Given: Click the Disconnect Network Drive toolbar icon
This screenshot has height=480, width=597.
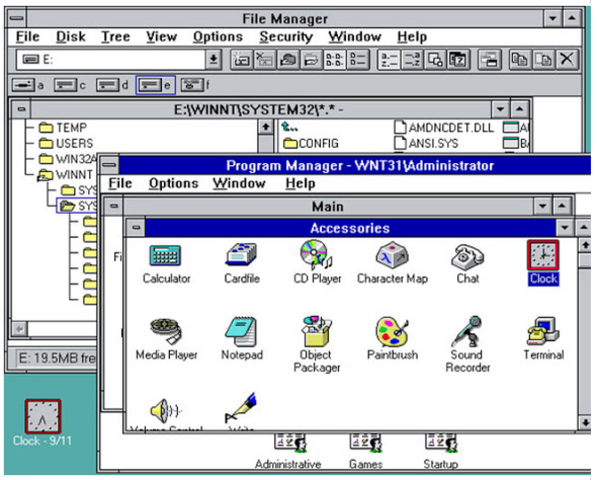Looking at the screenshot, I should 265,60.
